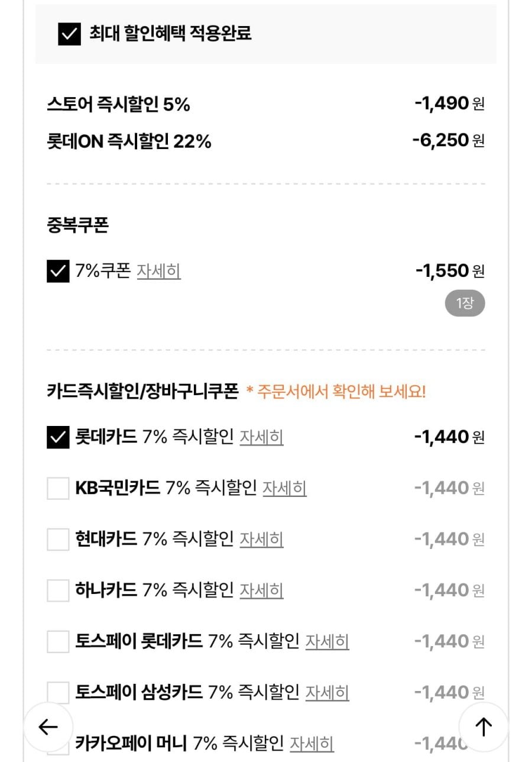
Task: Select the 토스페이 롯데카드 discount checkbox
Action: coord(58,641)
